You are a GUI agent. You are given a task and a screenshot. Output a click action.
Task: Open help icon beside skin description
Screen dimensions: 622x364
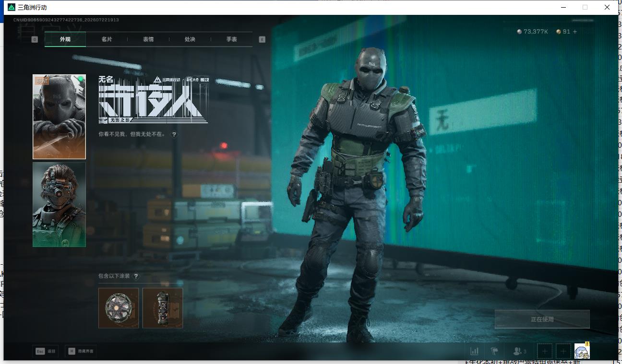pyautogui.click(x=174, y=135)
